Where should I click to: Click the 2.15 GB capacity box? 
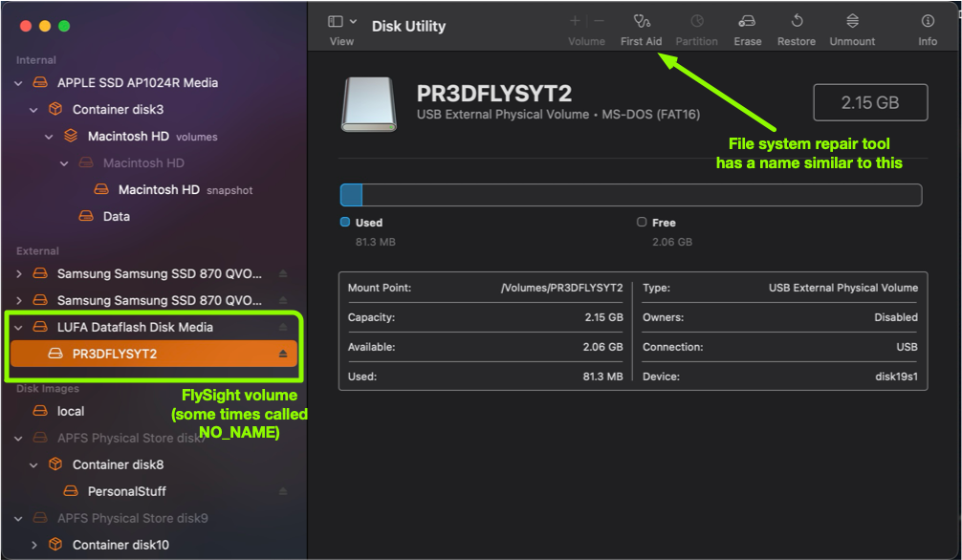click(x=870, y=102)
